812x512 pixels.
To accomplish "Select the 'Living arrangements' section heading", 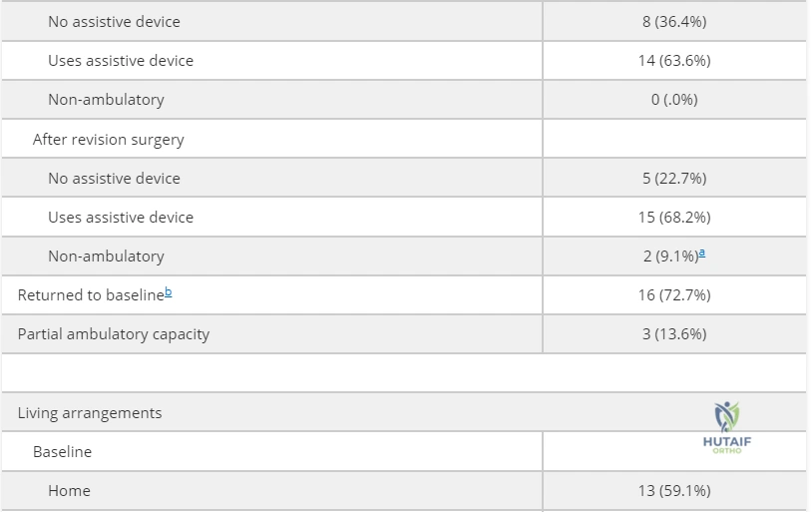I will click(x=90, y=412).
